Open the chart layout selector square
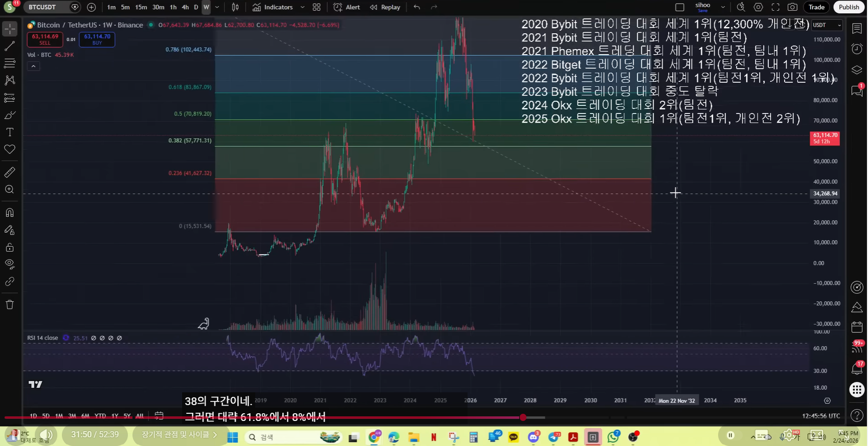Image resolution: width=868 pixels, height=446 pixels. click(680, 7)
